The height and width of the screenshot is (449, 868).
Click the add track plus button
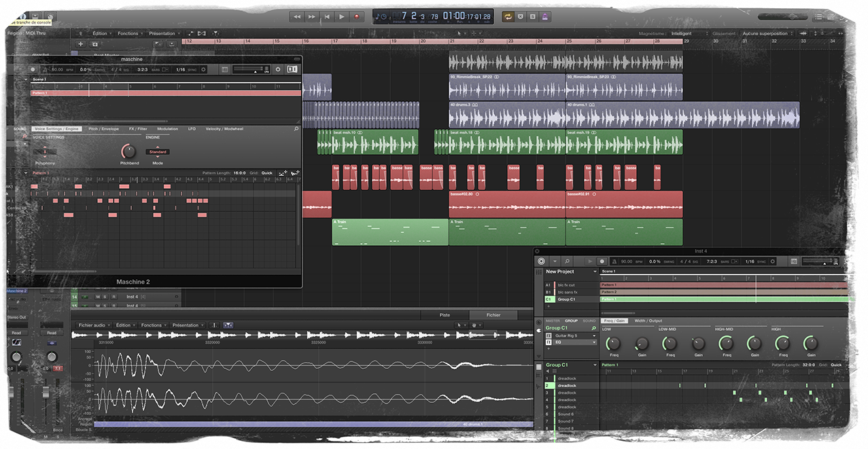click(81, 43)
